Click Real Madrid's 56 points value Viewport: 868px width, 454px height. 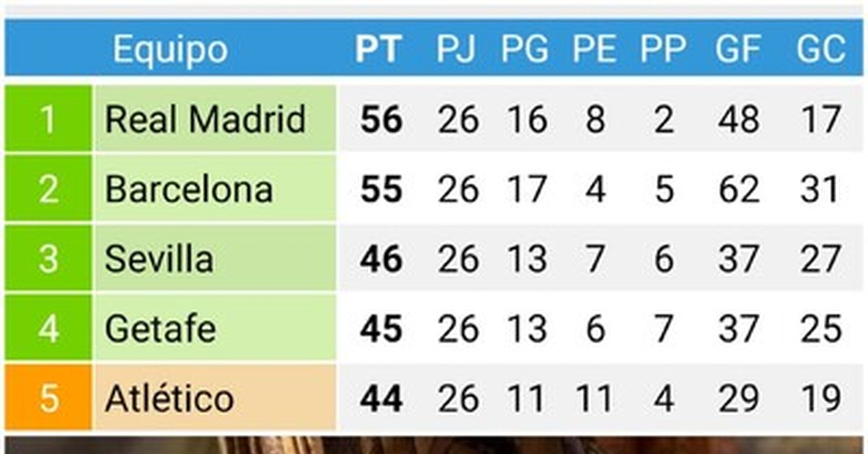point(381,119)
